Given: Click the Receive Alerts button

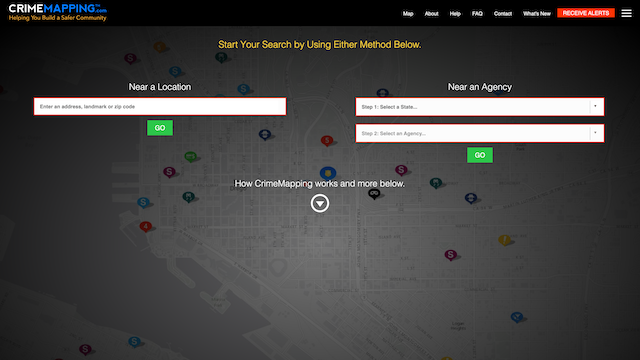Looking at the screenshot, I should [585, 13].
